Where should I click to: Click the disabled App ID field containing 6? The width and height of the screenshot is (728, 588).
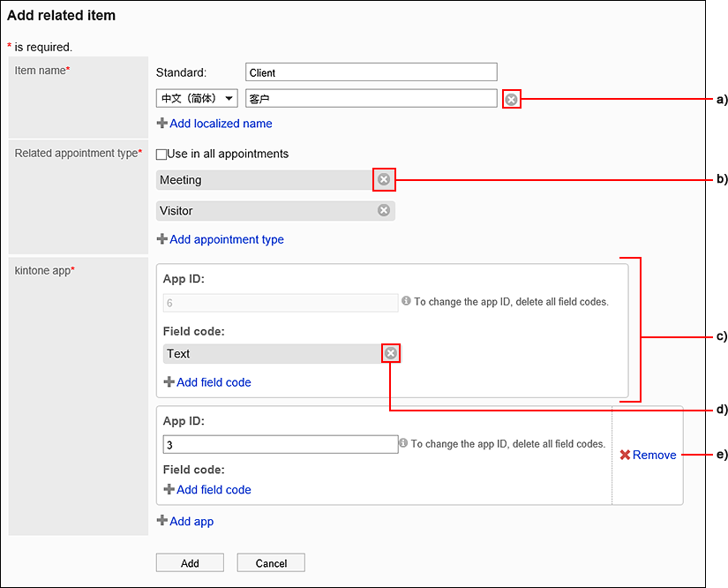(x=281, y=303)
